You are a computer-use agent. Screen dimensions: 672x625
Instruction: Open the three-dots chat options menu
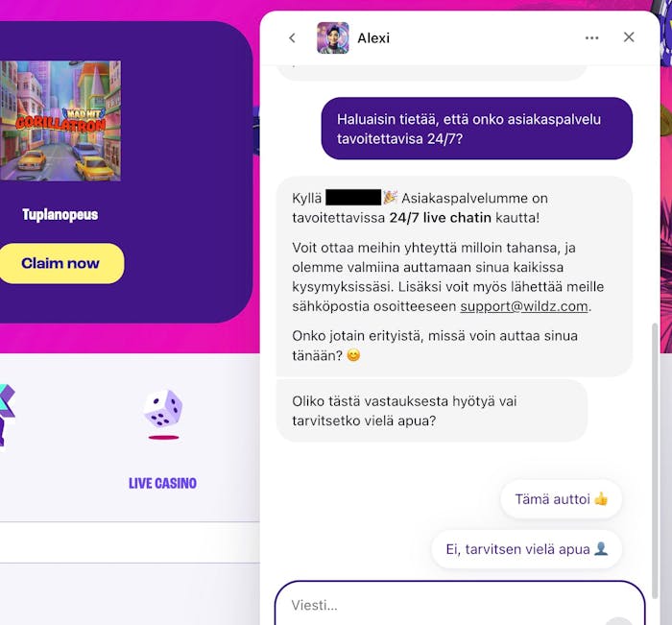(x=592, y=38)
